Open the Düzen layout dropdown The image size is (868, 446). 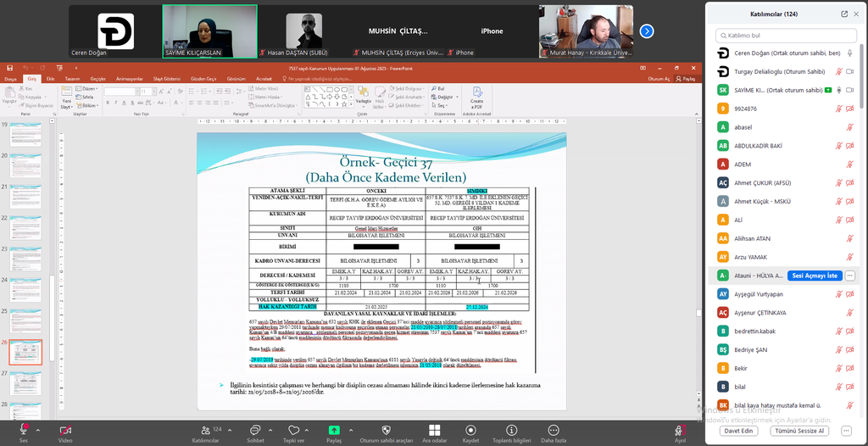pos(86,89)
